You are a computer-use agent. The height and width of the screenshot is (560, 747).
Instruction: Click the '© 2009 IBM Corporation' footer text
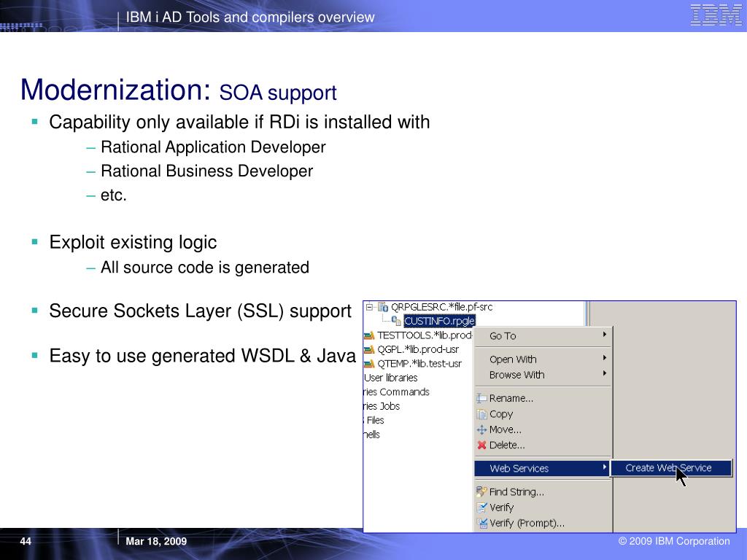click(x=674, y=541)
